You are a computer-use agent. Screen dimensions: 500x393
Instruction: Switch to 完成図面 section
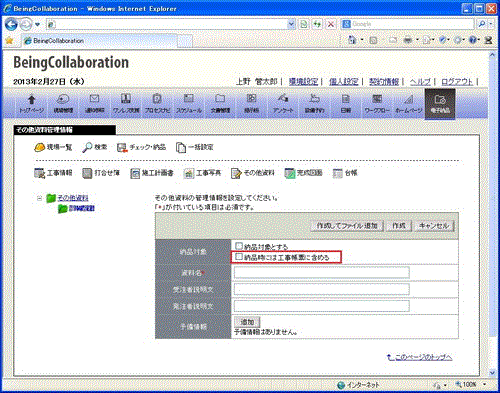(x=304, y=173)
